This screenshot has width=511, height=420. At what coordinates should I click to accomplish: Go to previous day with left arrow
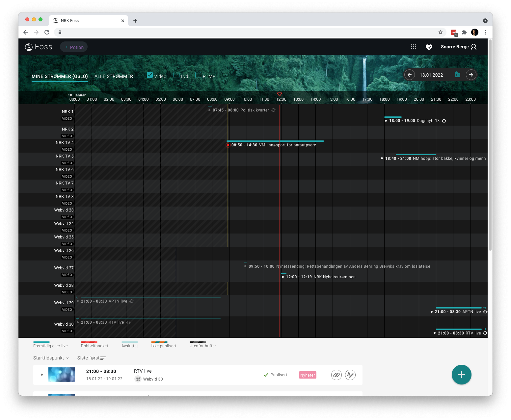coord(410,75)
